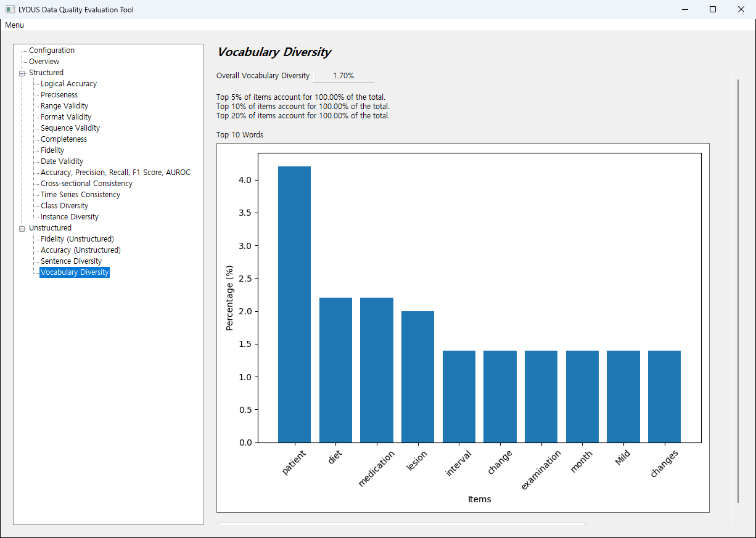Open Accuracy, Precision, Recall, F1 Score, AUROC
Screen dimensions: 756x538
click(x=115, y=173)
